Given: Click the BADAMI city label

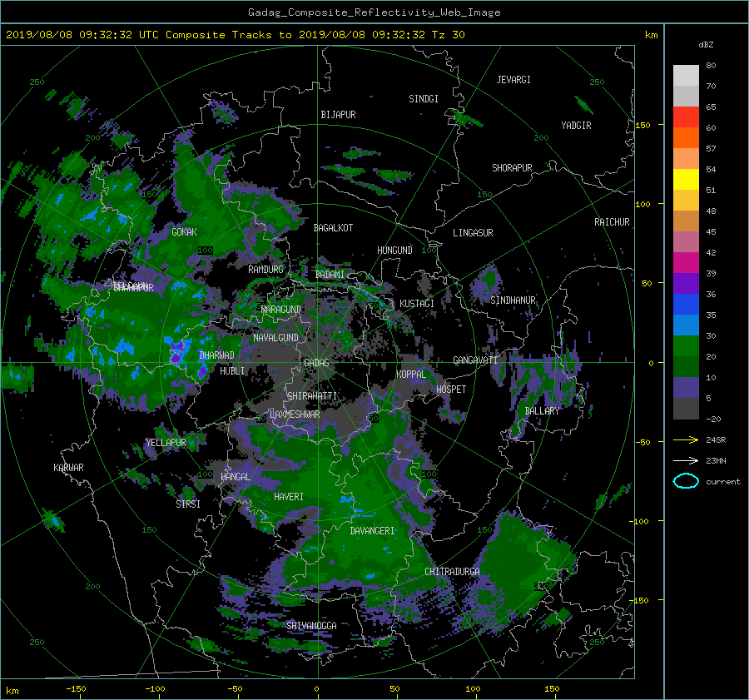Looking at the screenshot, I should [x=330, y=275].
